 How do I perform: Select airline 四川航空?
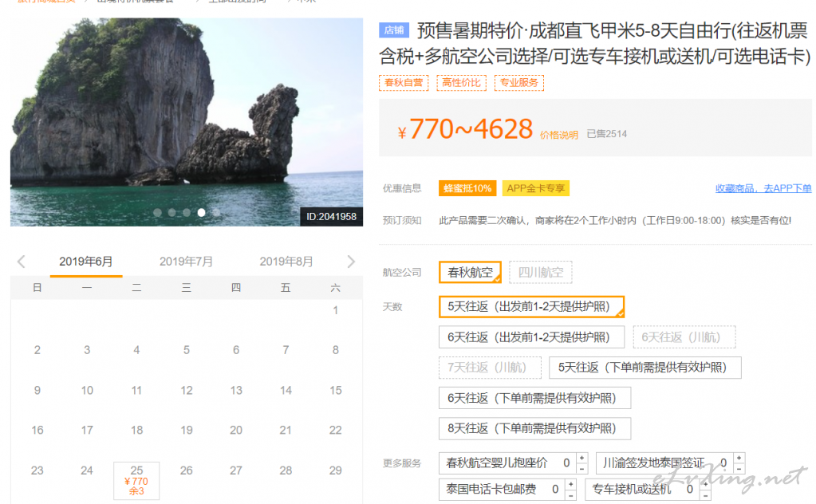click(541, 272)
